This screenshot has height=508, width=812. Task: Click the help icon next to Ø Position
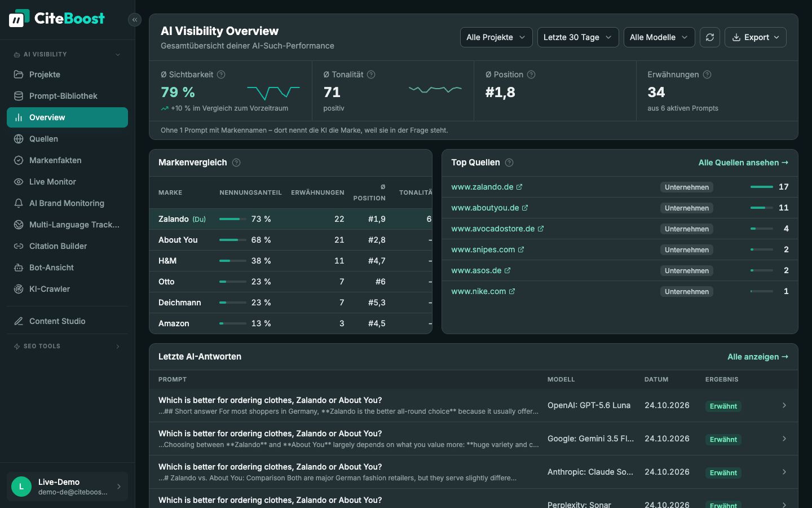coord(531,75)
